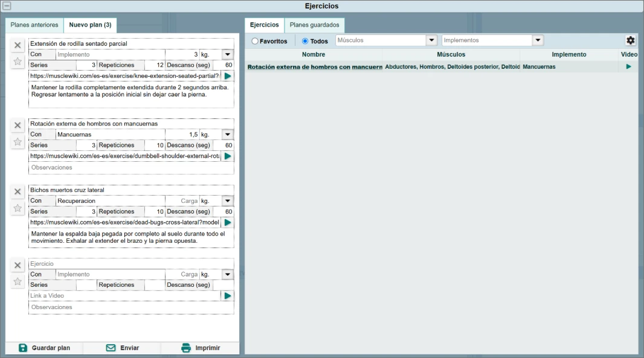Open weight unit dropdown in empty exercise card
644x358 pixels.
pos(228,274)
